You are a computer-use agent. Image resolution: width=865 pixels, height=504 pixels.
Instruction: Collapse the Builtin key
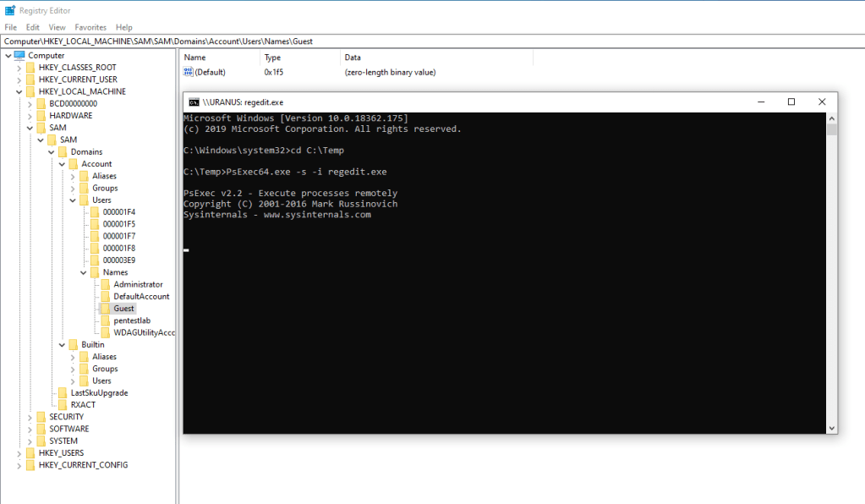[62, 345]
